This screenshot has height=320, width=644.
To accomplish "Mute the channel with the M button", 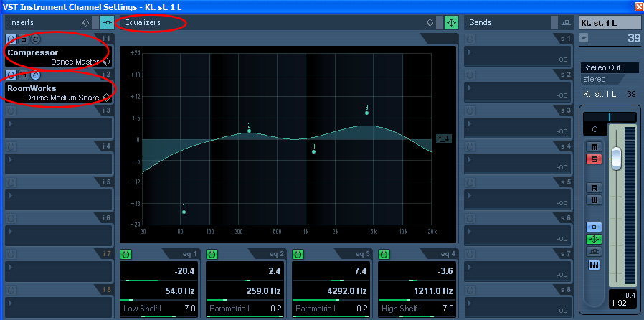I will [x=594, y=147].
